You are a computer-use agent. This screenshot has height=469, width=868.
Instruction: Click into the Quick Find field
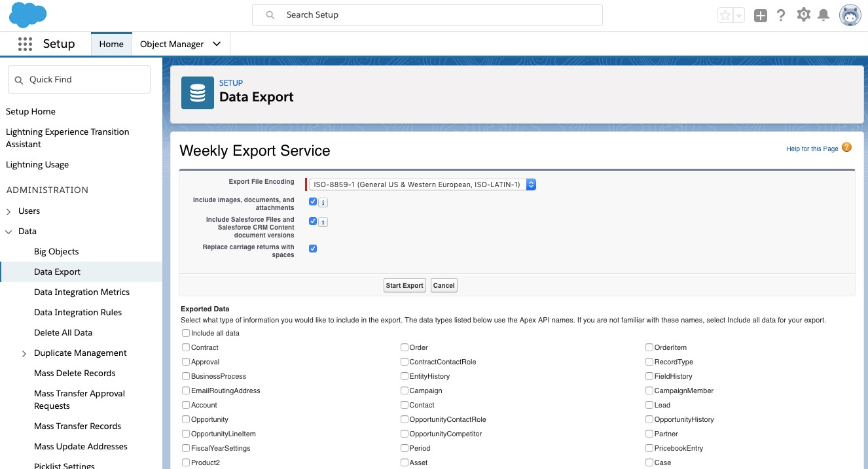pos(79,80)
